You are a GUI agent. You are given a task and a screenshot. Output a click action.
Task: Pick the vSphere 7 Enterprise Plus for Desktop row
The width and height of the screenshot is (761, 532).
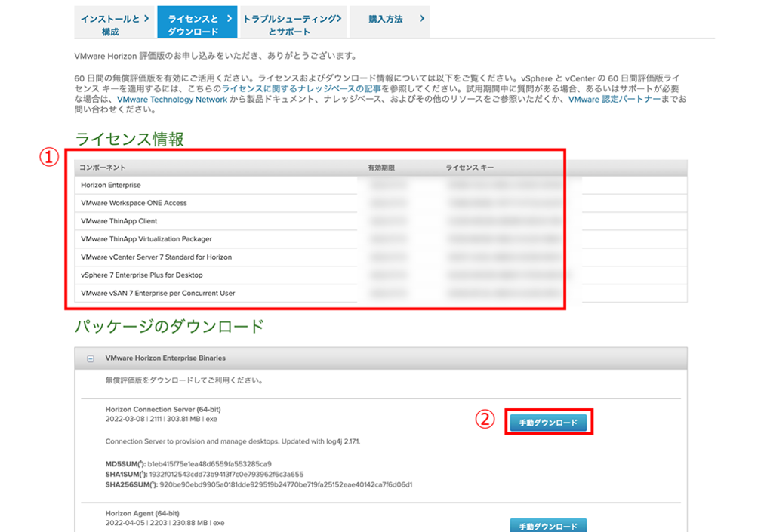[142, 275]
